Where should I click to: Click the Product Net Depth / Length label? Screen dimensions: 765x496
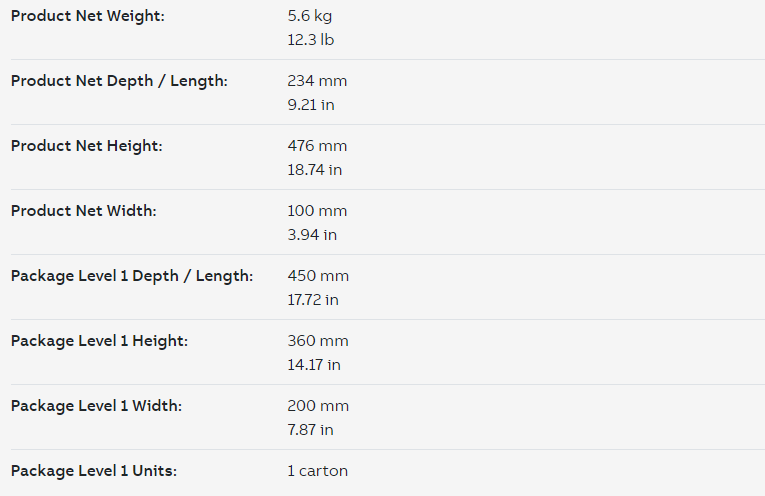tap(119, 81)
